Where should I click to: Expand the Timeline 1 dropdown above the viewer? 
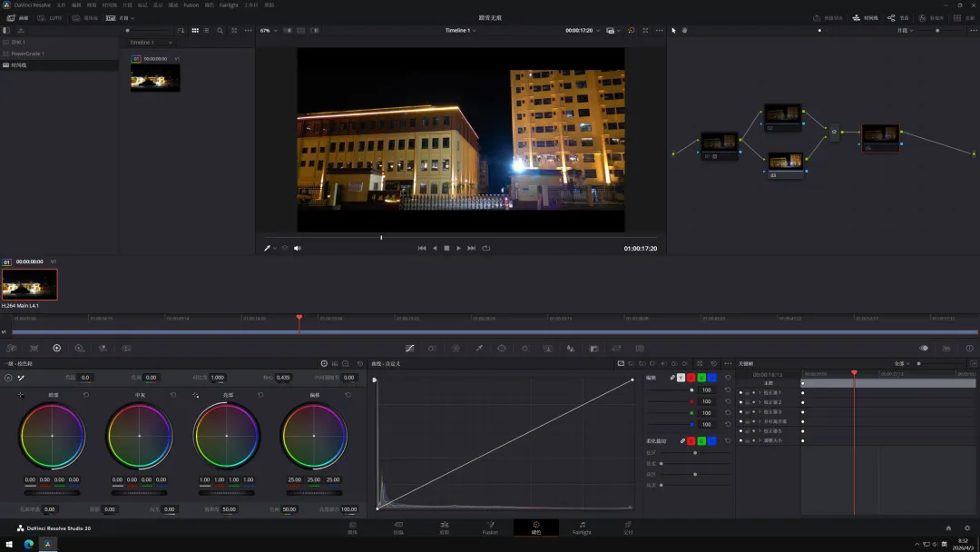pyautogui.click(x=460, y=30)
